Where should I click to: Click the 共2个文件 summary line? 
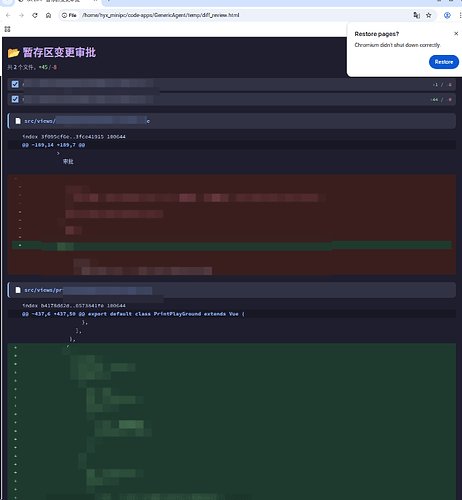click(32, 67)
